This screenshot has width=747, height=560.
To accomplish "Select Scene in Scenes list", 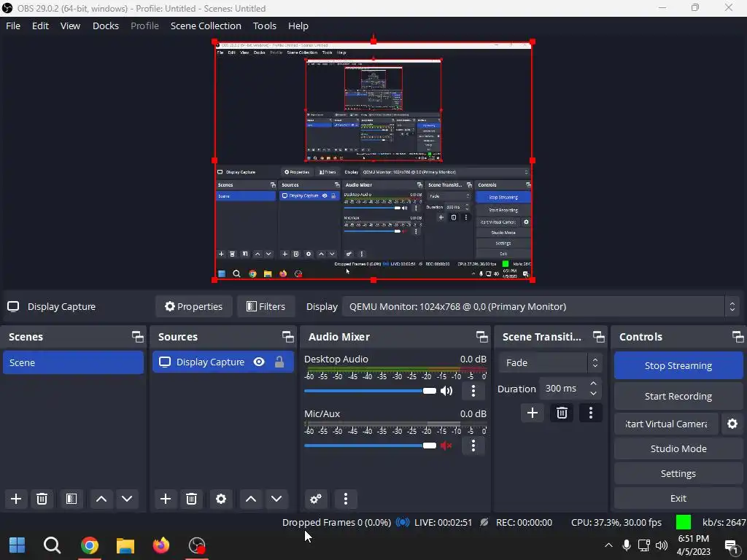I will (74, 362).
